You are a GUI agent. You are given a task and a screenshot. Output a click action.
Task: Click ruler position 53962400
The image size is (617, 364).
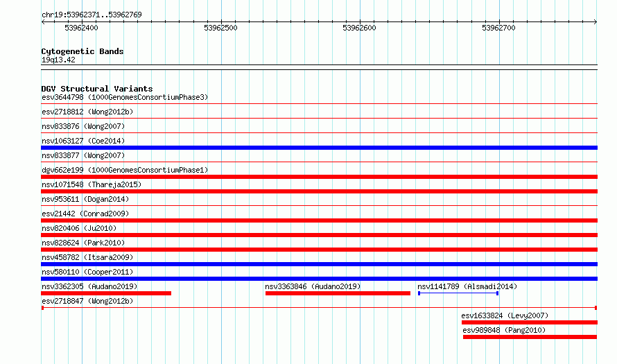(x=81, y=28)
